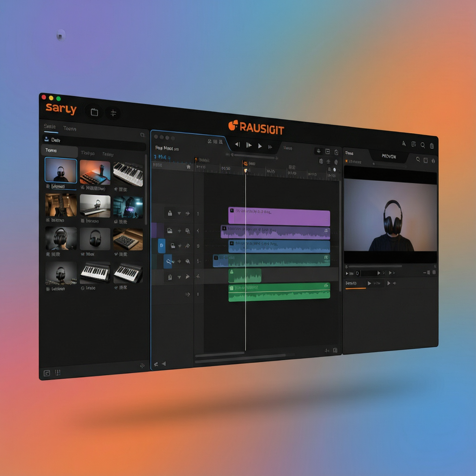Select the purple clip on the top track

(x=279, y=217)
